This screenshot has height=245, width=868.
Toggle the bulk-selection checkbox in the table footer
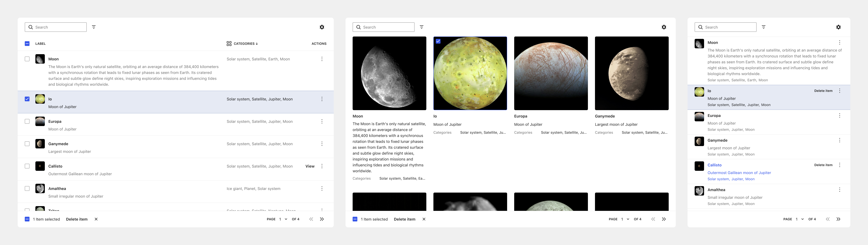[27, 219]
